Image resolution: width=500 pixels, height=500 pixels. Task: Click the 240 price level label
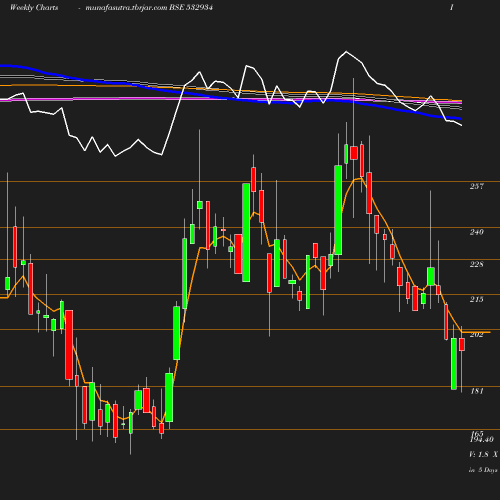tap(477, 232)
